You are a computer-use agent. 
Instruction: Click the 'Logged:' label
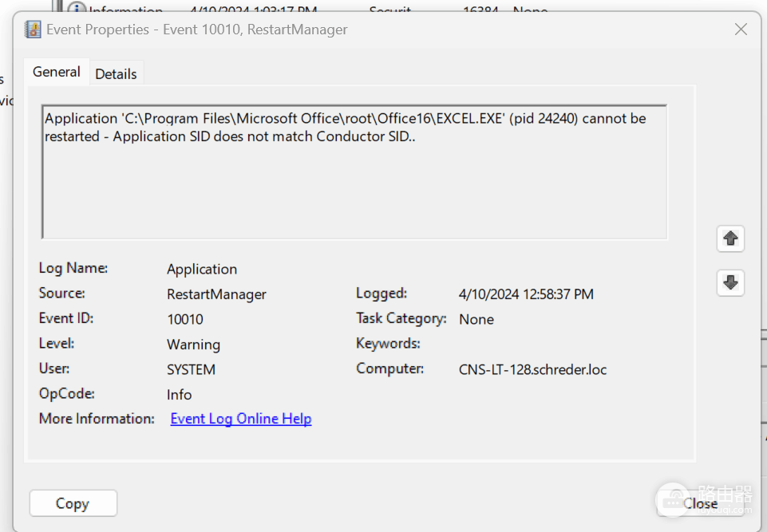tap(382, 294)
